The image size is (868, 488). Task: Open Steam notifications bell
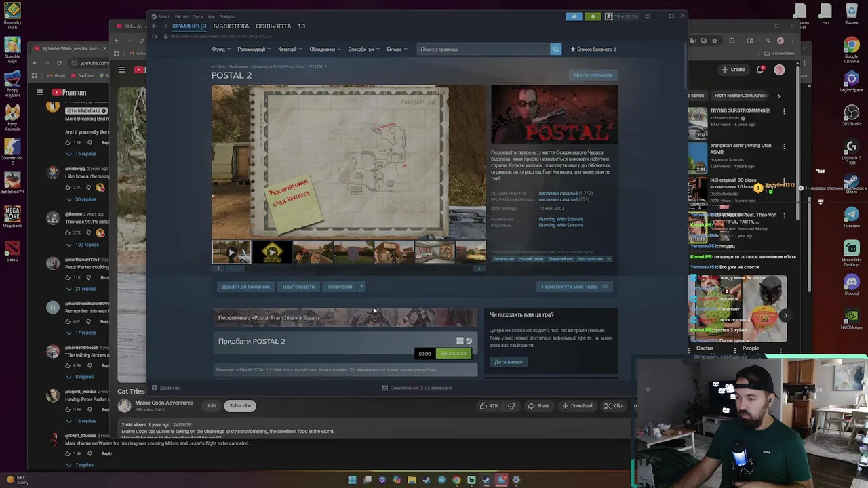pyautogui.click(x=593, y=16)
